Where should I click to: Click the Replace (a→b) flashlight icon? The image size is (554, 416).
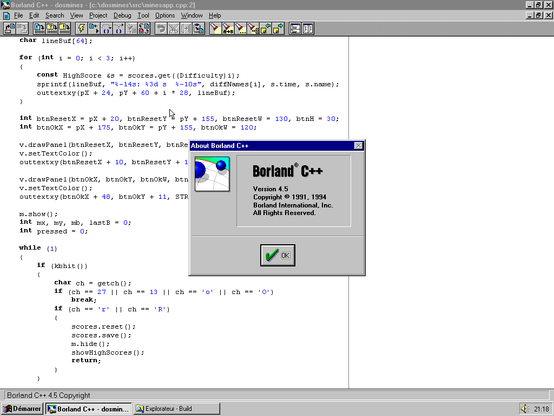pos(228,28)
